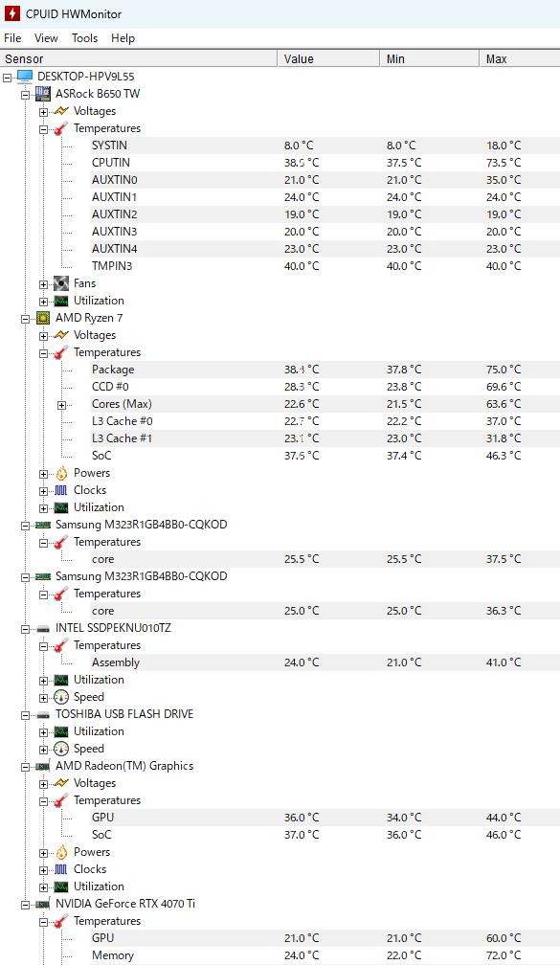Click the Voltages icon under ASRock B650 TW
The width and height of the screenshot is (560, 965).
(61, 111)
